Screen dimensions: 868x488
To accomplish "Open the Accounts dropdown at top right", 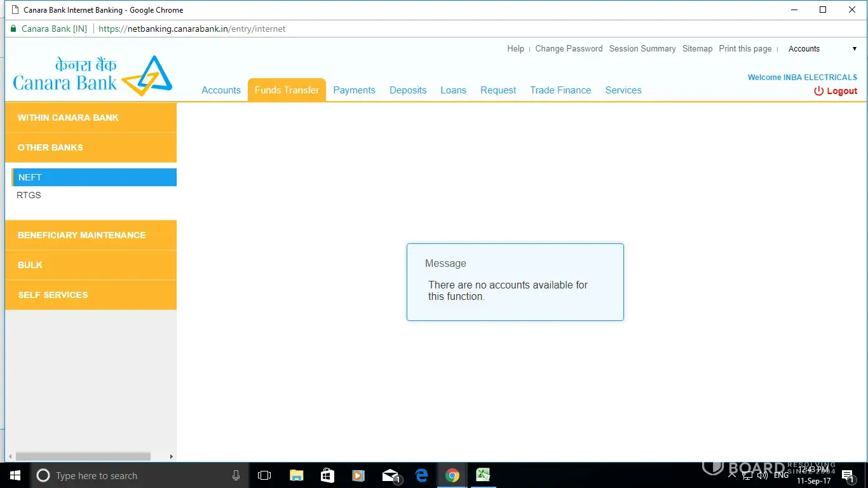I will tap(822, 49).
